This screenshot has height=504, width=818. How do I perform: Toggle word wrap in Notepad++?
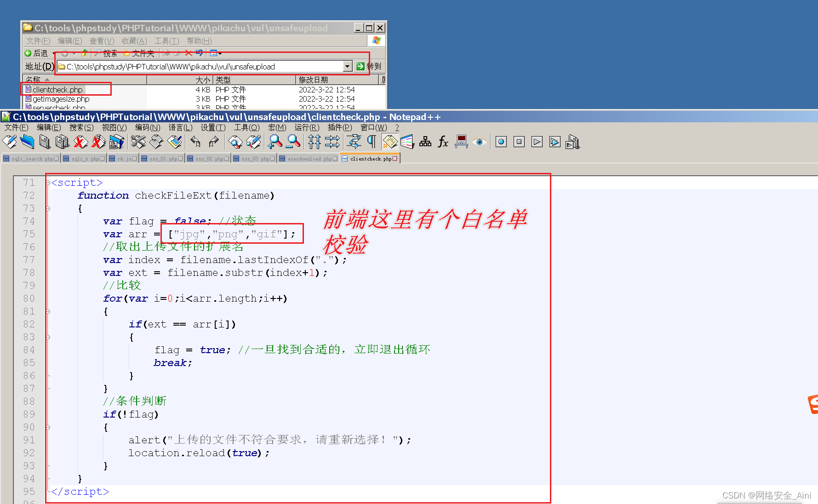[354, 142]
